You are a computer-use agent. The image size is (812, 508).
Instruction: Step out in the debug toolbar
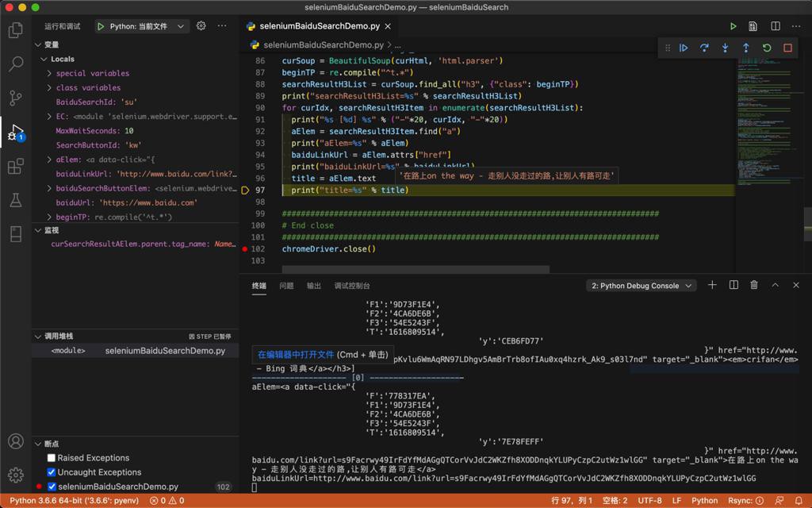click(745, 48)
